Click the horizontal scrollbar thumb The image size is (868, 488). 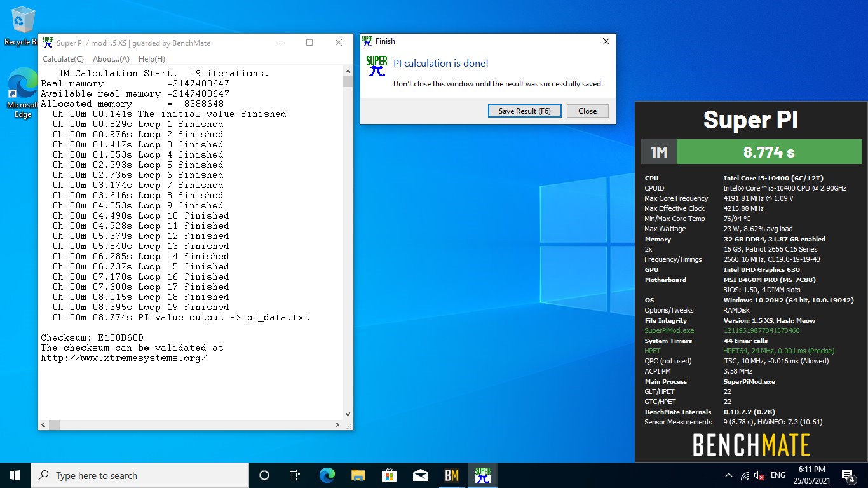54,424
